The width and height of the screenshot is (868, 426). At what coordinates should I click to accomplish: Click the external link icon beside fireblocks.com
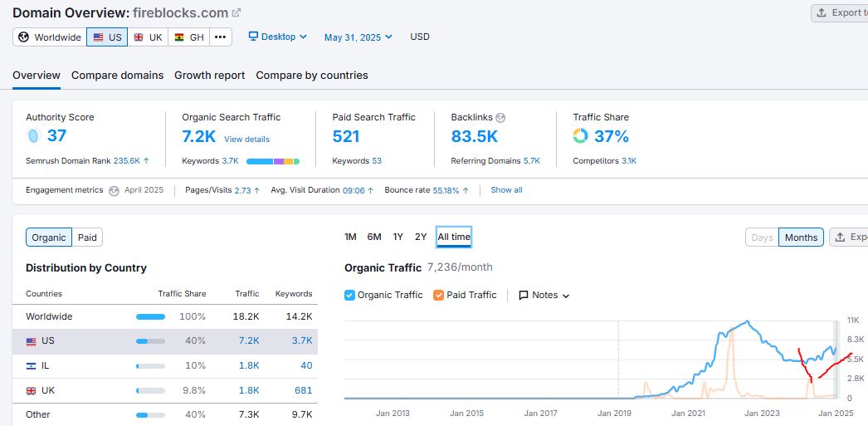click(237, 13)
